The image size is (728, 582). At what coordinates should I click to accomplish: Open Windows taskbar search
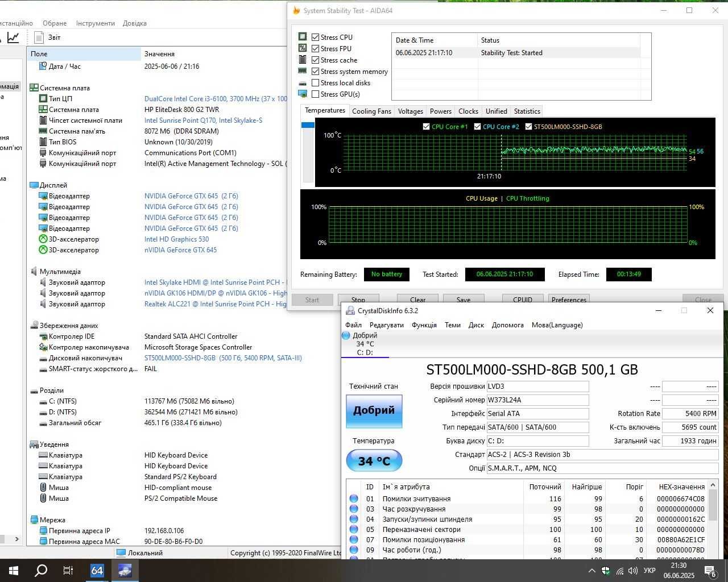[x=41, y=571]
